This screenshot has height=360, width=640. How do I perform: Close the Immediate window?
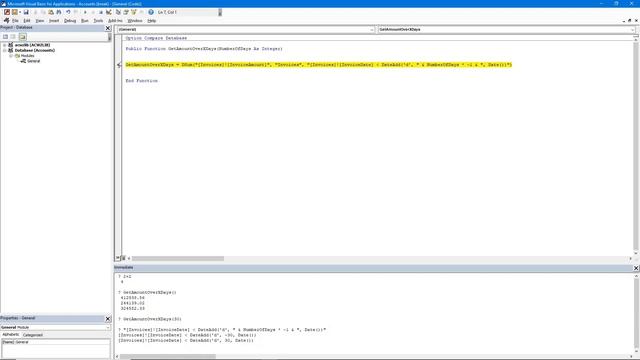pyautogui.click(x=636, y=268)
